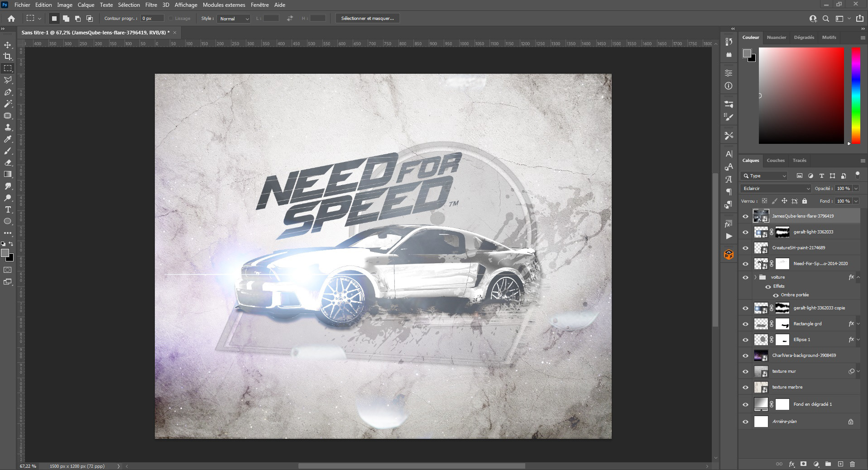Select the Dodge tool

8,198
